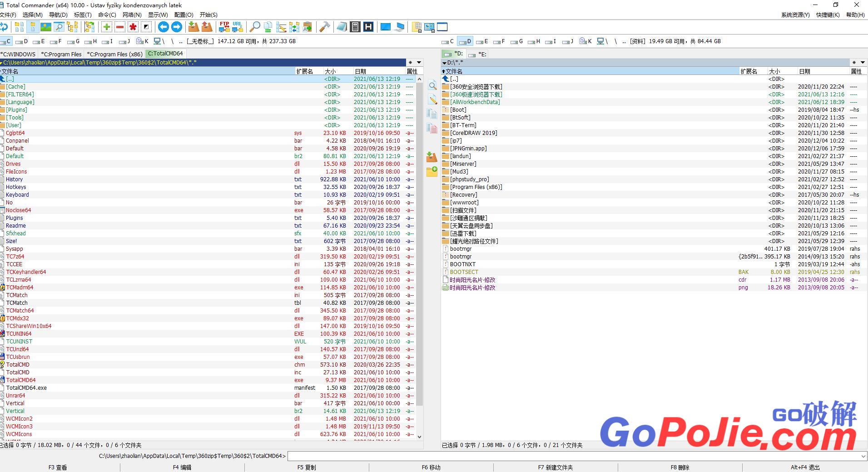The height and width of the screenshot is (472, 868).
Task: Open the 帮助(H) menu
Action: (855, 15)
